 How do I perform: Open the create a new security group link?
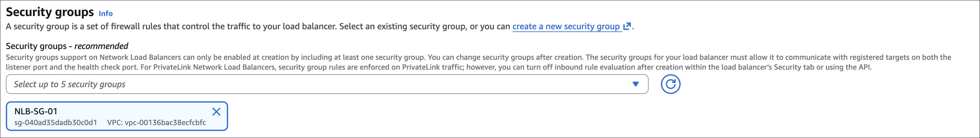566,26
